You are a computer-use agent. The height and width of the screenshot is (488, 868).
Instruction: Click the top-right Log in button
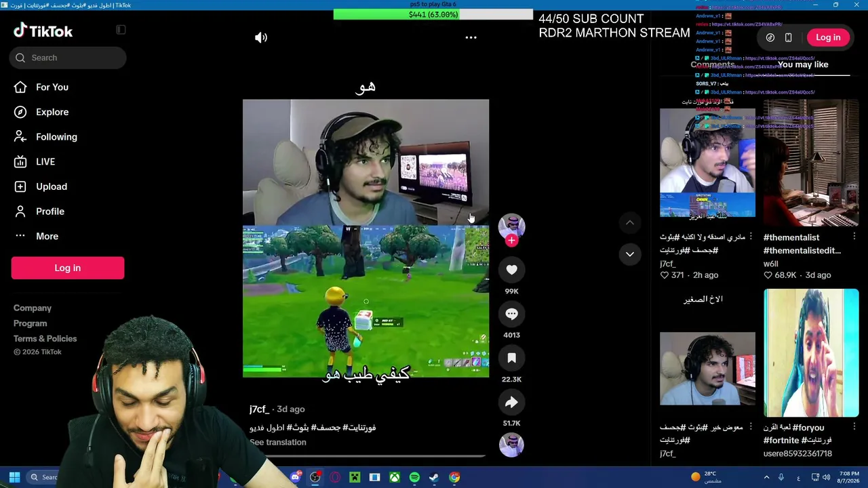click(x=828, y=38)
